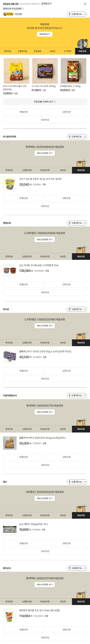Viewport: 90px width, 644px height.
Task: Open the 오뚜기 컵누들 우동맛 product image
Action: tap(10, 185)
